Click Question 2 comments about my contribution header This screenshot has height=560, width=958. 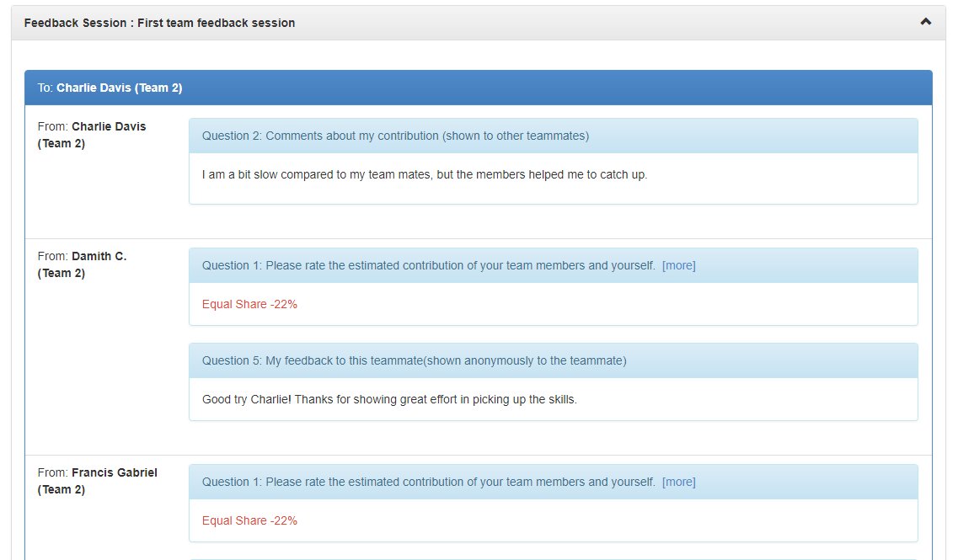tap(554, 136)
